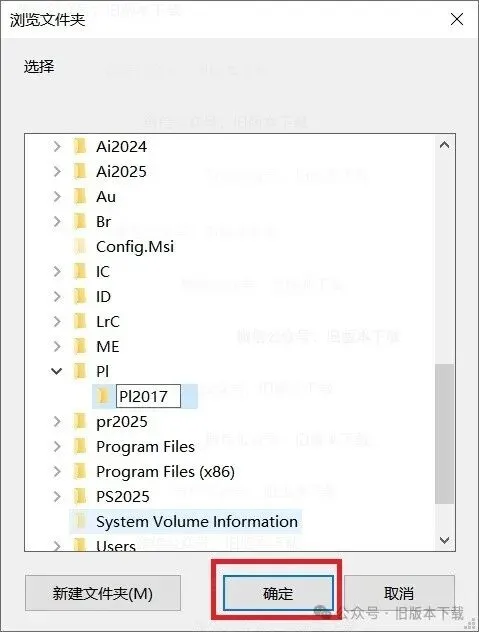Select the ID folder entry
Viewport: 479px width, 632px height.
click(103, 297)
